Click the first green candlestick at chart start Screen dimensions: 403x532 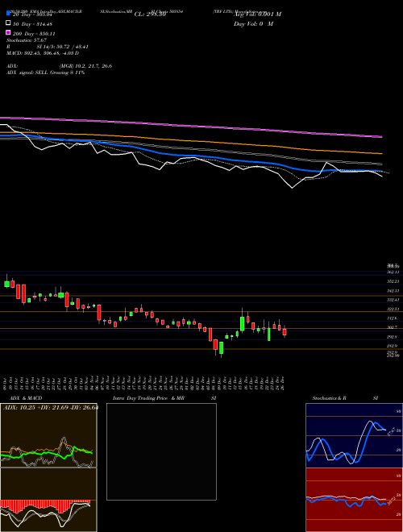(x=6, y=284)
